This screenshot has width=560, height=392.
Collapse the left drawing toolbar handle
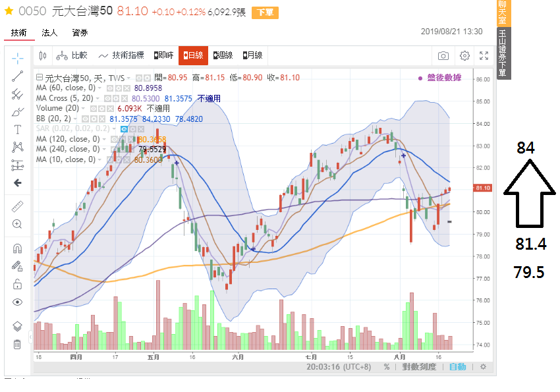tap(31, 337)
